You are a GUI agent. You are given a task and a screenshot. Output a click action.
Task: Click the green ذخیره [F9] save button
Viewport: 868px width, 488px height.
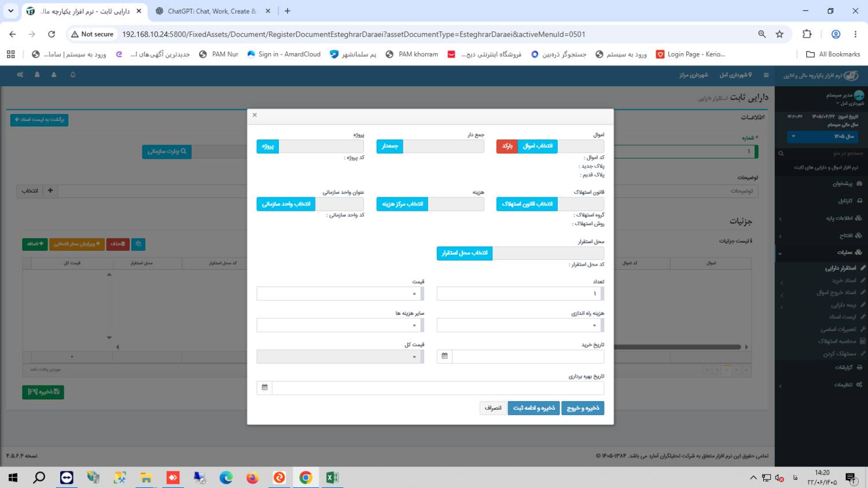[x=43, y=392]
